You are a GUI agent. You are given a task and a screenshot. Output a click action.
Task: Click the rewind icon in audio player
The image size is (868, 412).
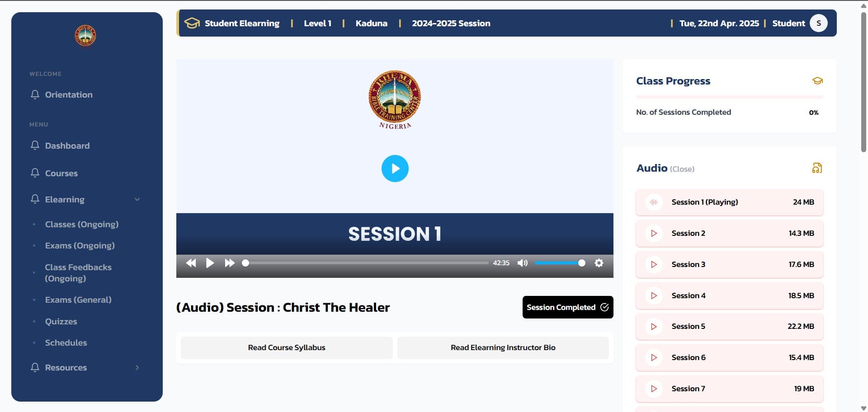coord(191,263)
